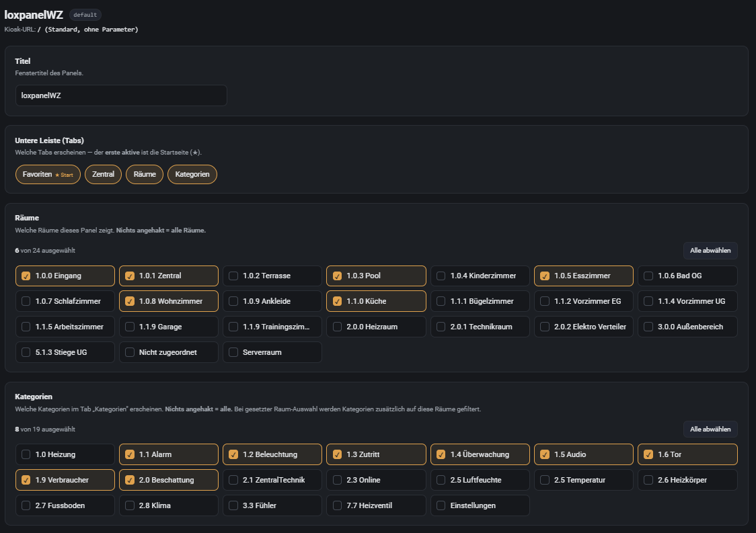
Task: Toggle the Kategorien tab chip
Action: coord(192,175)
